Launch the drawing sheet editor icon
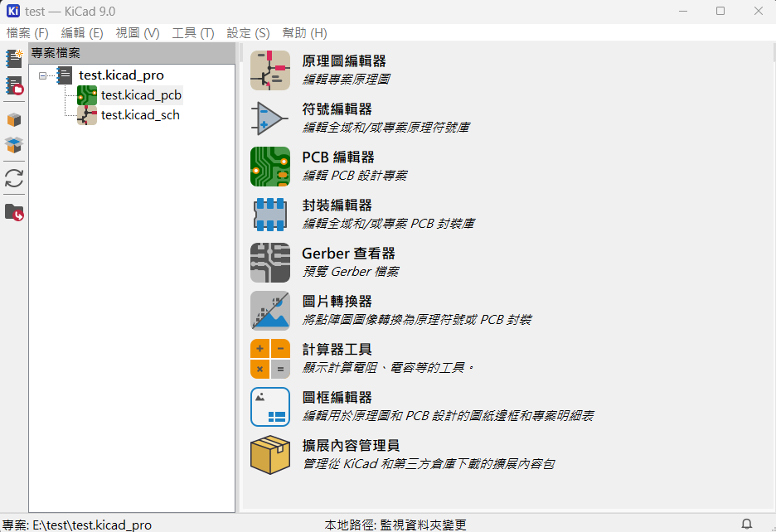Screen dimensions: 776x532 [269, 406]
